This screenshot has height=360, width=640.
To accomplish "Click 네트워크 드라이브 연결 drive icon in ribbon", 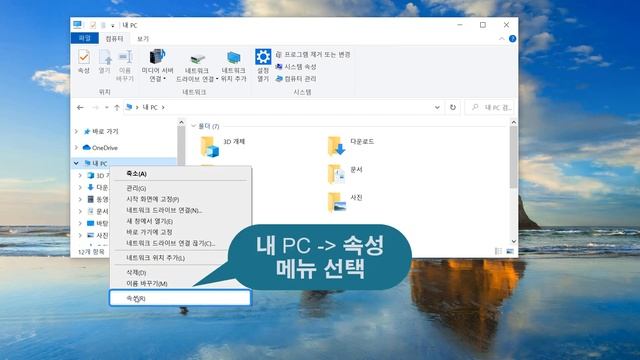I will coord(198,58).
